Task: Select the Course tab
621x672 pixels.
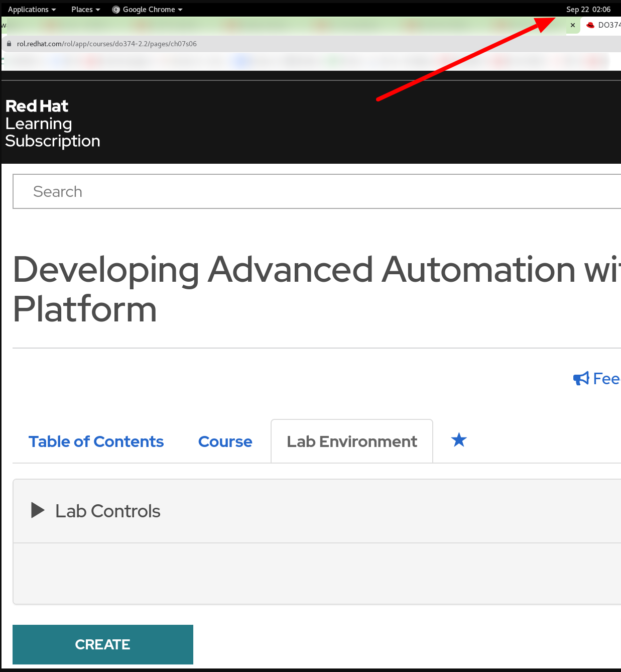Action: [x=225, y=441]
